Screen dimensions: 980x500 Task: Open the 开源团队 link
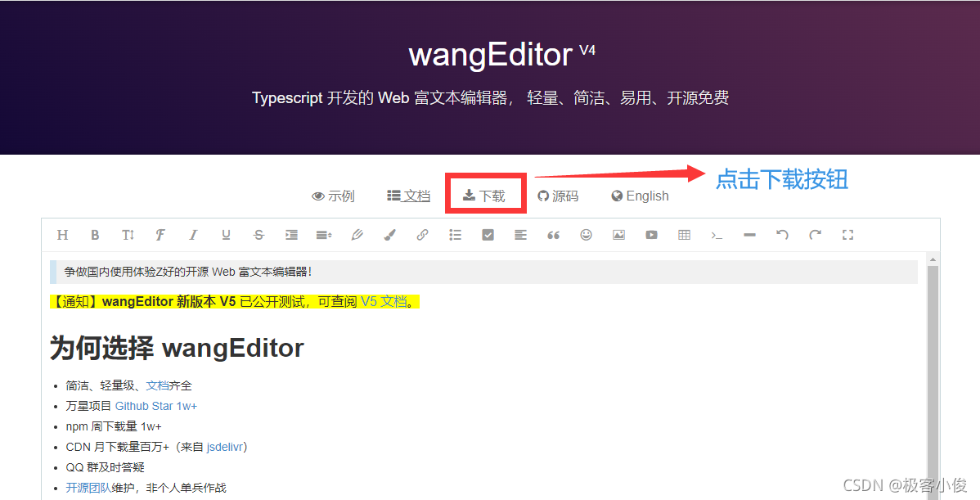pyautogui.click(x=88, y=488)
